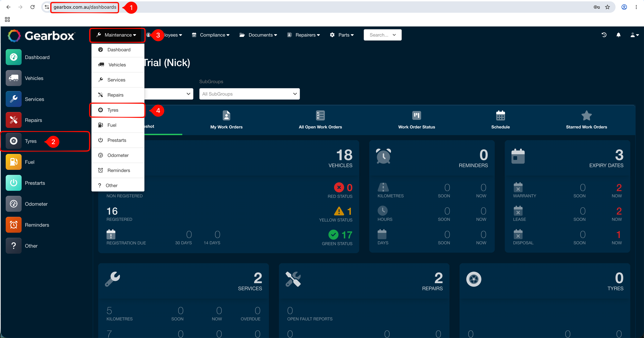Open the sidebar Odometer gauge icon
Viewport: 644px width, 338px height.
14,204
